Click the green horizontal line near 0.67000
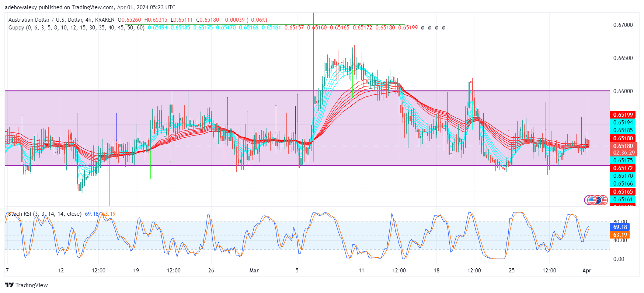The image size is (644, 293). coord(265,25)
